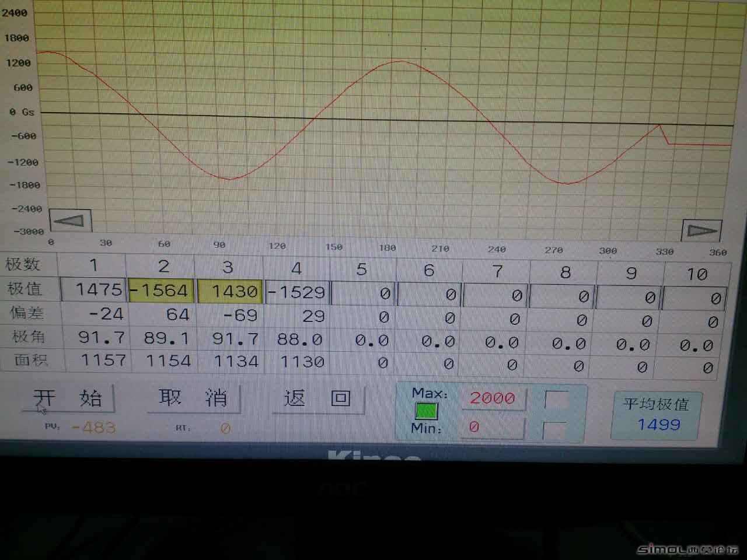This screenshot has width=747, height=560.
Task: Click the area value 1134
Action: (x=236, y=362)
